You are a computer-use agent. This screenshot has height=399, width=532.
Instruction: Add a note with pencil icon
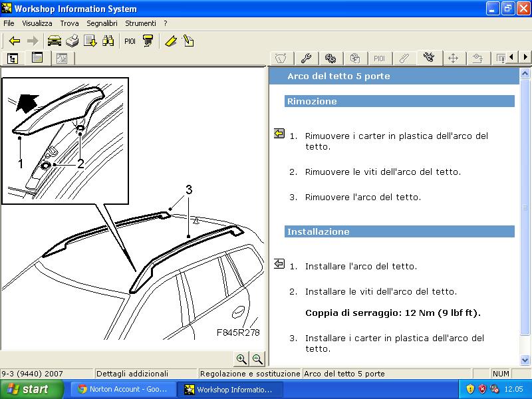click(188, 41)
